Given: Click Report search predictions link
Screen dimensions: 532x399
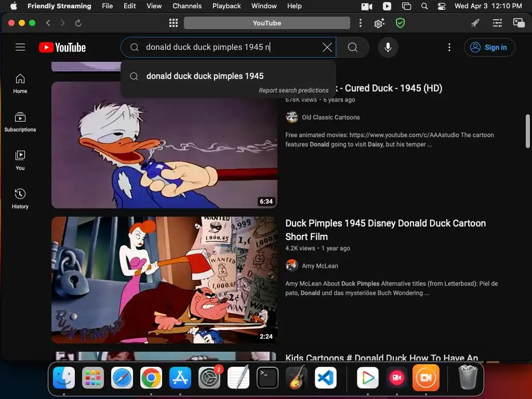Looking at the screenshot, I should point(294,90).
